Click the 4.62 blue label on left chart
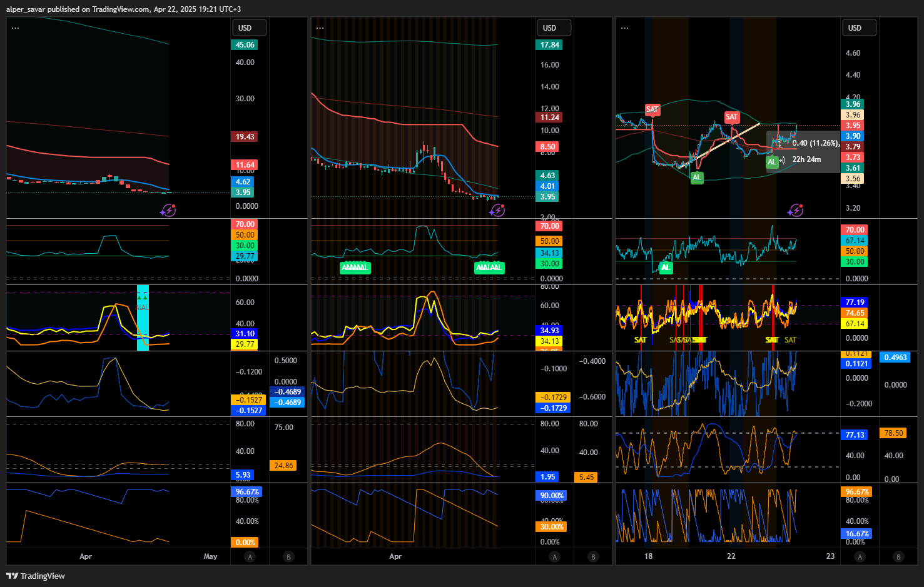The height and width of the screenshot is (587, 924). [243, 182]
